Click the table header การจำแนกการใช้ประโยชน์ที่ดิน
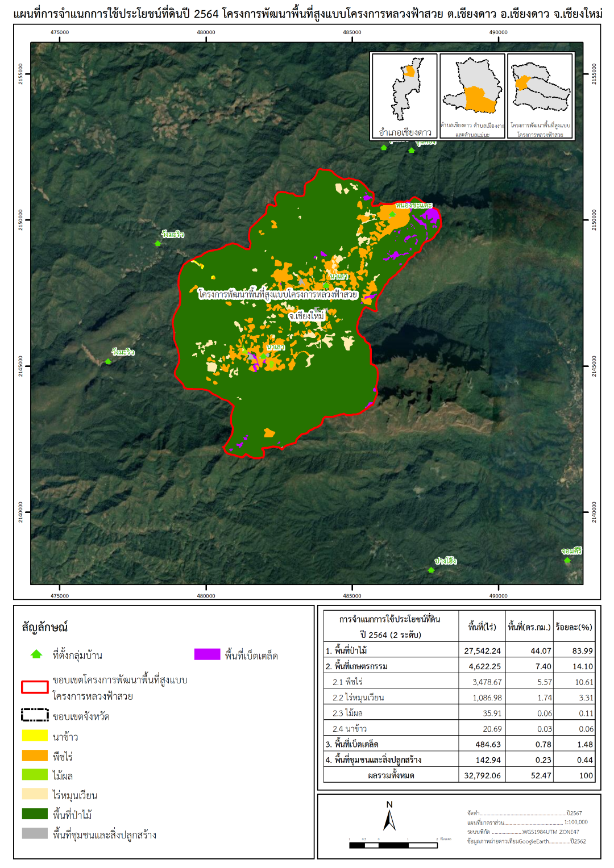The width and height of the screenshot is (614, 868). [x=390, y=627]
